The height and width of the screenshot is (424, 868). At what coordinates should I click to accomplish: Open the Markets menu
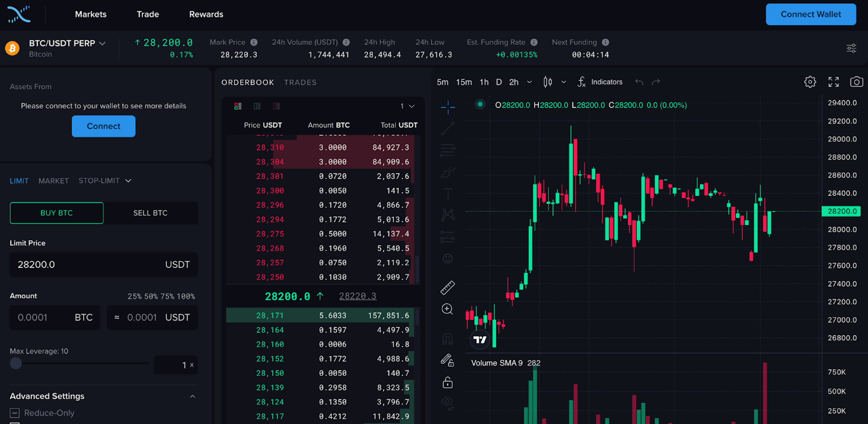click(x=91, y=14)
